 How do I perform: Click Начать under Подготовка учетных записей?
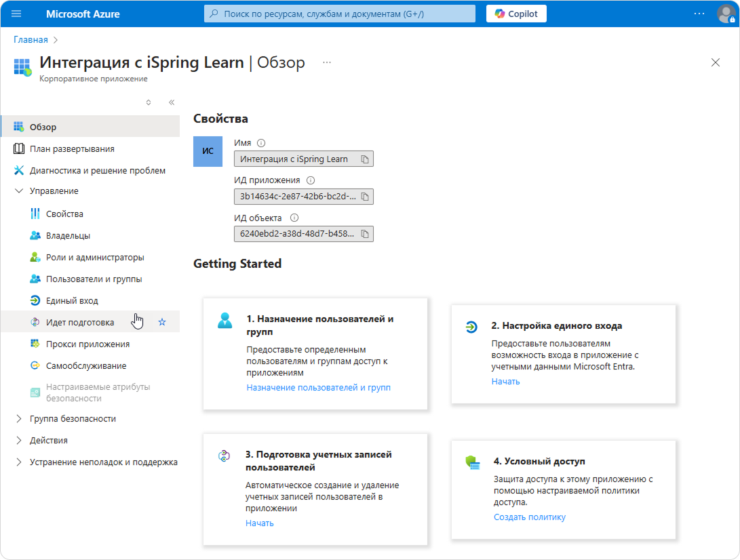tap(260, 523)
